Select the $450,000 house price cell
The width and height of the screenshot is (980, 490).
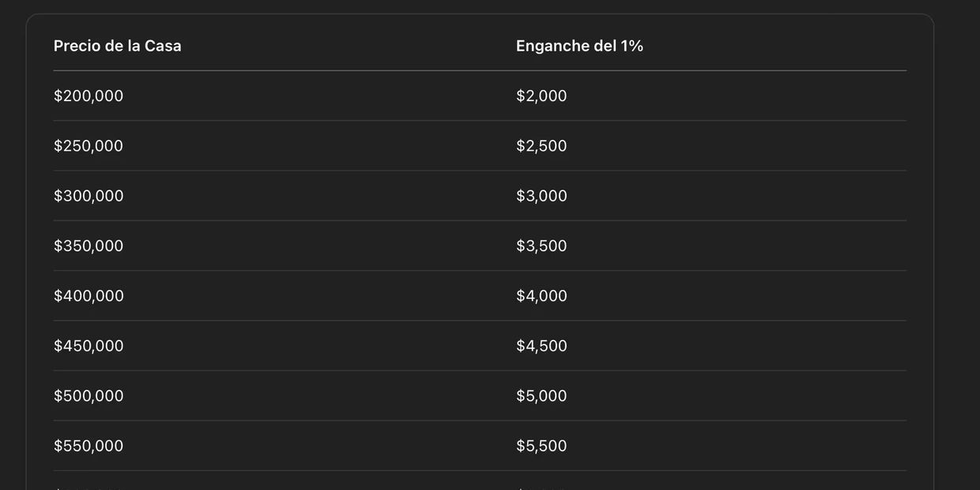pos(89,346)
